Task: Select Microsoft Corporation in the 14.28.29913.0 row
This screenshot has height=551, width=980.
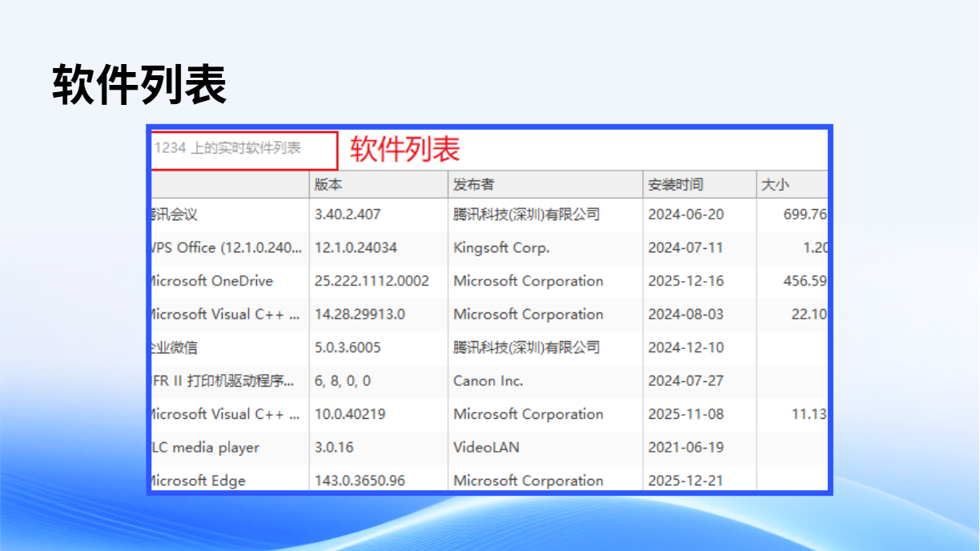Action: (528, 314)
